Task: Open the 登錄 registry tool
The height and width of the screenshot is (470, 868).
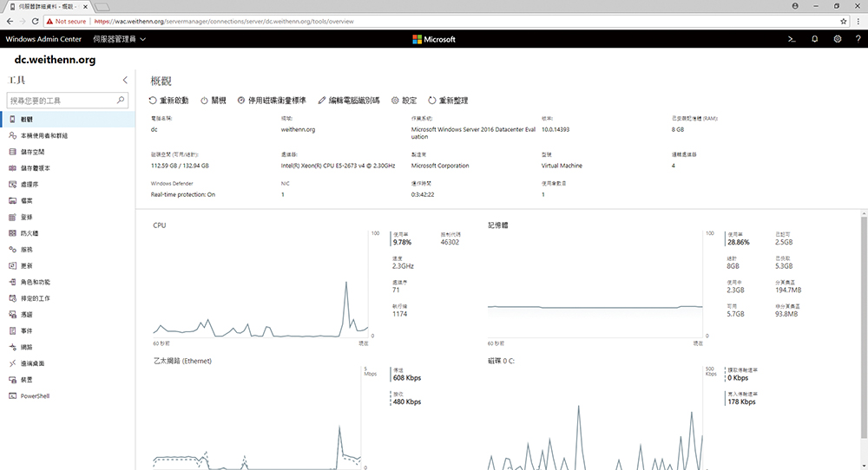Action: (67, 217)
